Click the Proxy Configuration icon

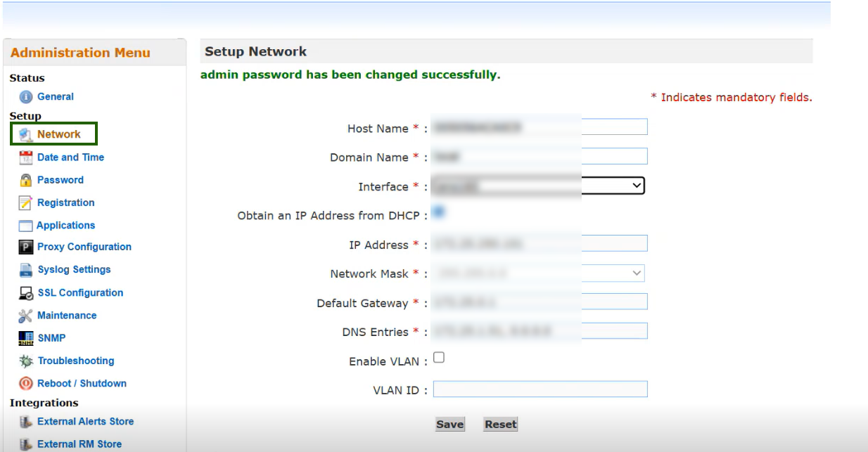point(26,247)
